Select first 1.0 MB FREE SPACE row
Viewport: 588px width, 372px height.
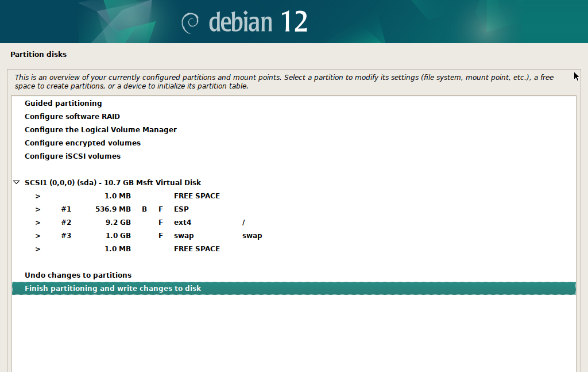point(293,196)
